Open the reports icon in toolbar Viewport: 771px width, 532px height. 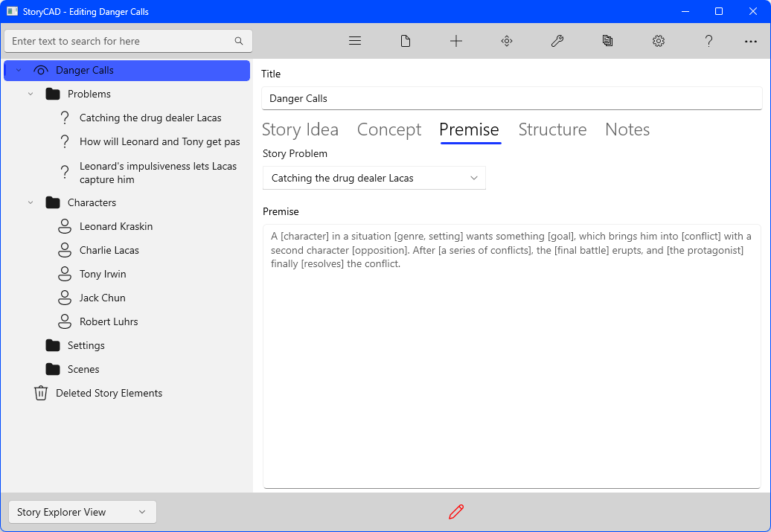coord(608,41)
